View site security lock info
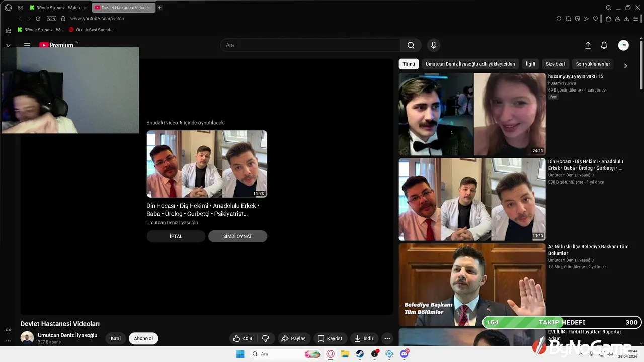 tap(63, 19)
